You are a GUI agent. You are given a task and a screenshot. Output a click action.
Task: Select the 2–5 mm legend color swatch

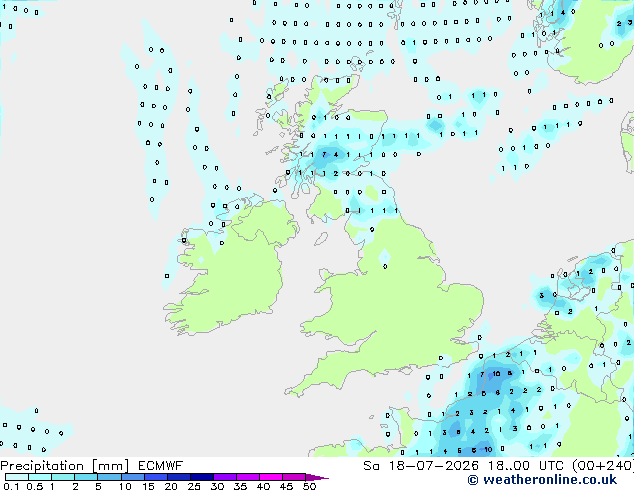tap(86, 477)
